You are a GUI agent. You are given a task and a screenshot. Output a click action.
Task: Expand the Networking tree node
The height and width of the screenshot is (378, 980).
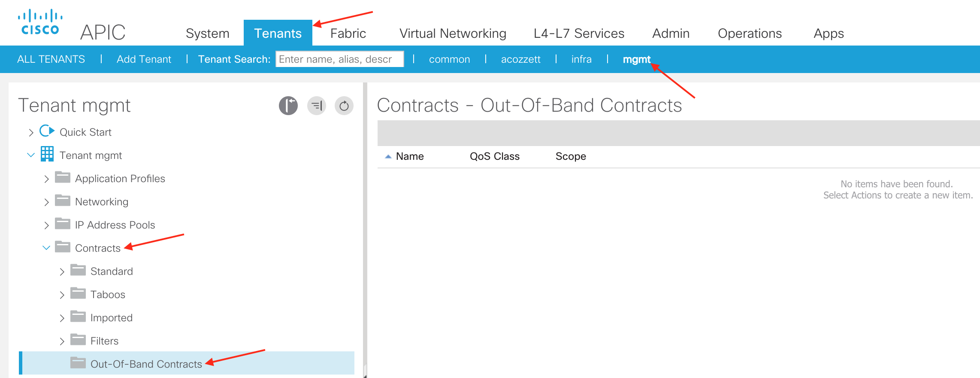point(46,202)
